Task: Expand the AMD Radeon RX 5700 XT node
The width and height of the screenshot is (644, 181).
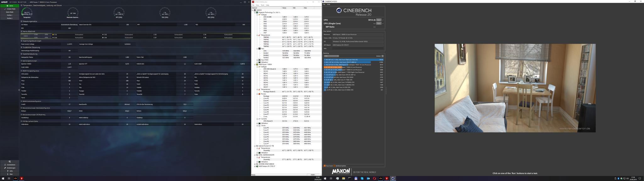Action: click(x=255, y=166)
